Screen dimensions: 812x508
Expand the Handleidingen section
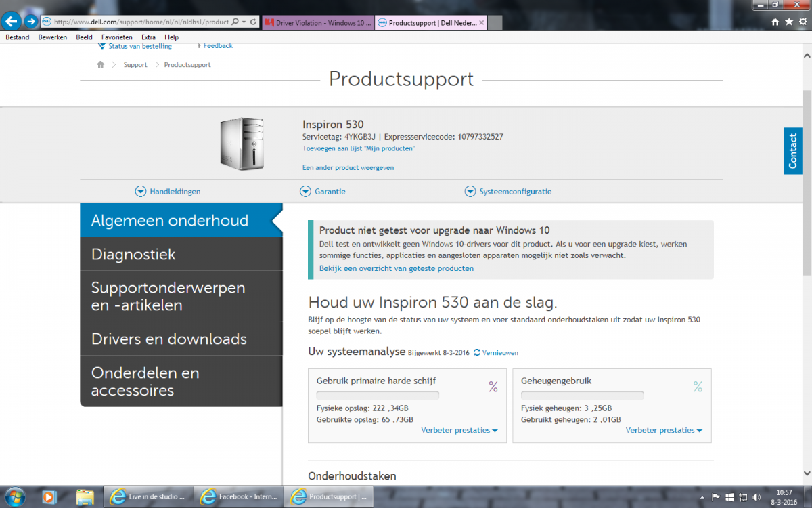168,192
